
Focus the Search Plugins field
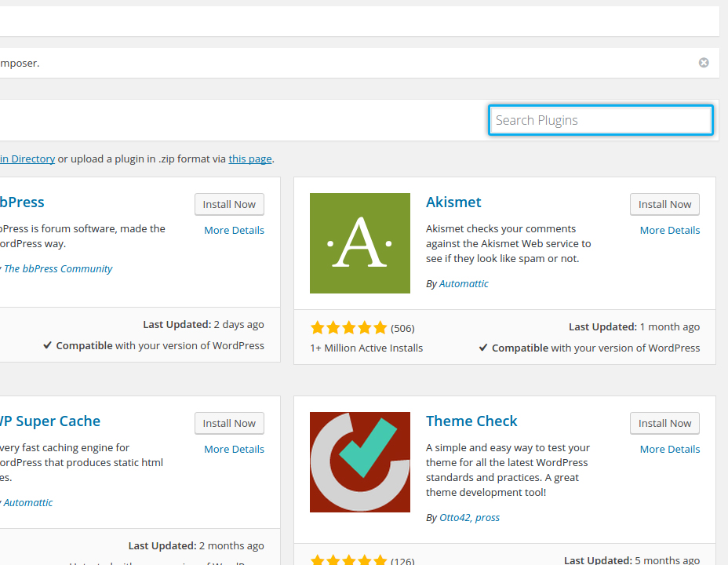point(600,120)
